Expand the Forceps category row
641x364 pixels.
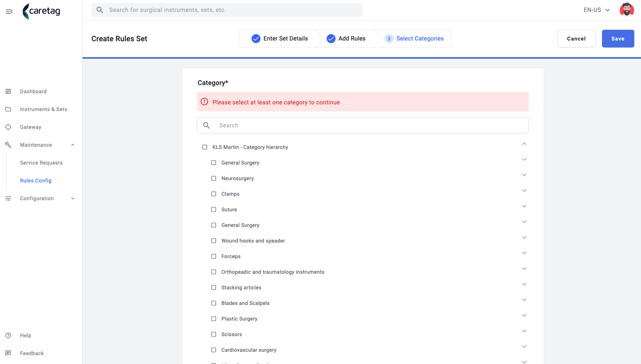coord(524,253)
